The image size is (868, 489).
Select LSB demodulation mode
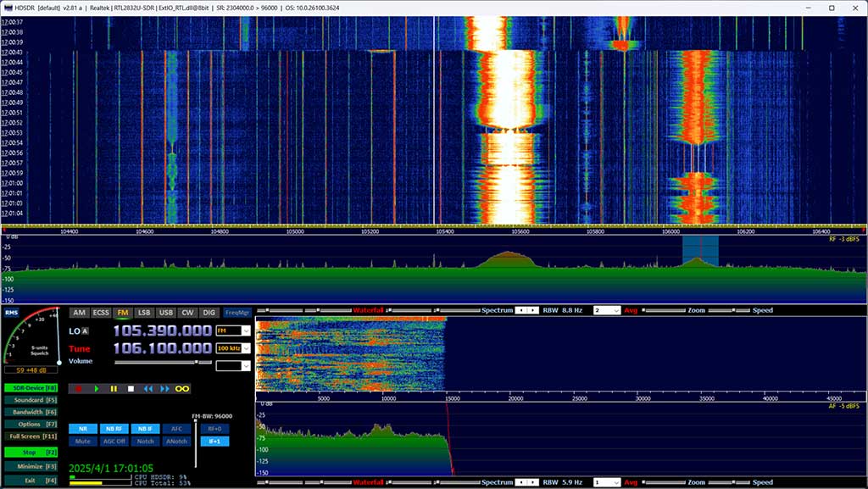144,313
